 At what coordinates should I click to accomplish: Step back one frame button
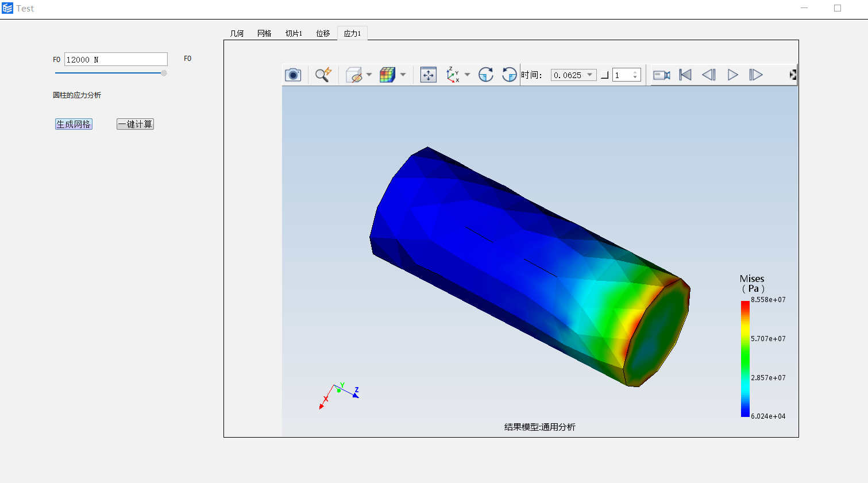click(709, 75)
